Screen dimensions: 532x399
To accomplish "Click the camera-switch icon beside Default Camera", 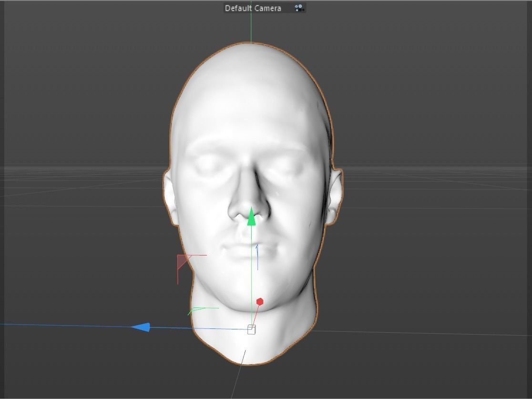I will point(298,8).
